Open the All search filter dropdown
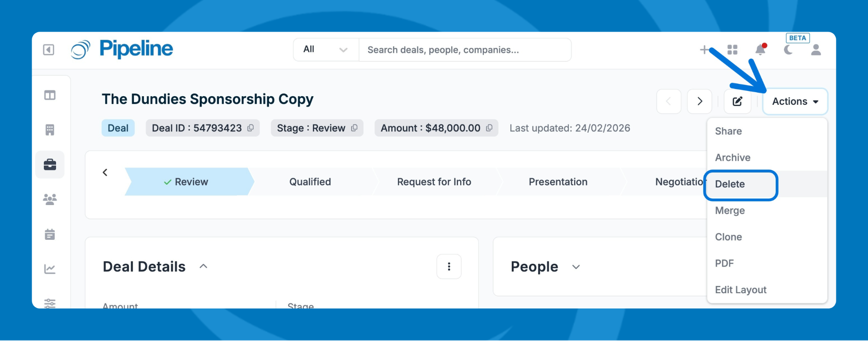Viewport: 868px width, 341px height. point(325,50)
